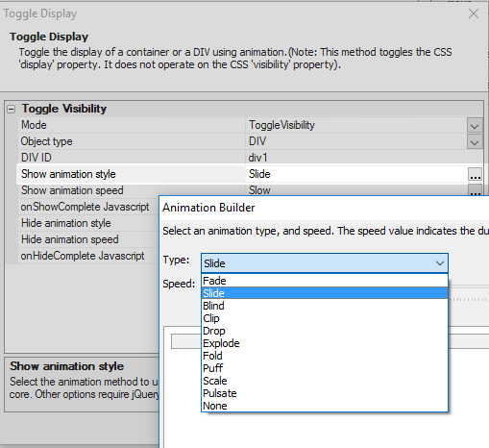
Task: Open the Mode dropdown arrow
Action: pos(475,125)
